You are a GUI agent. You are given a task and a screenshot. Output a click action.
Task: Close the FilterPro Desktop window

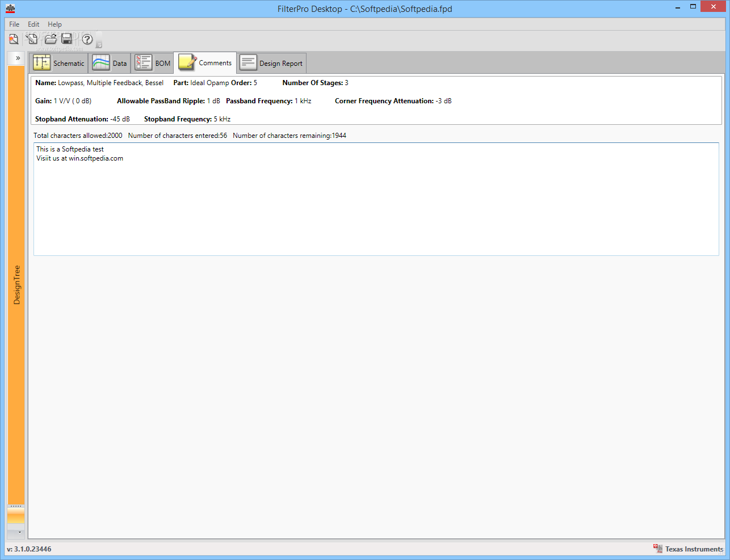click(x=714, y=7)
